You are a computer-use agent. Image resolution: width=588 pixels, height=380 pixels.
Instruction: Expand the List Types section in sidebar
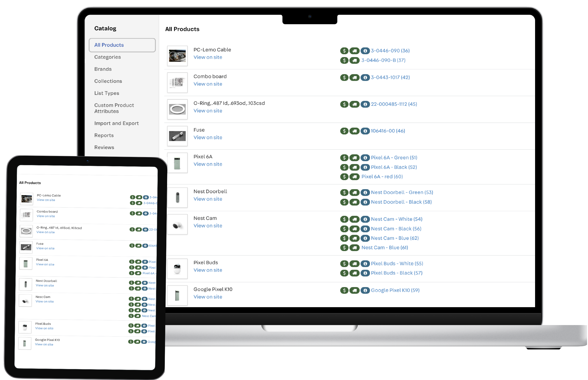pyautogui.click(x=106, y=93)
